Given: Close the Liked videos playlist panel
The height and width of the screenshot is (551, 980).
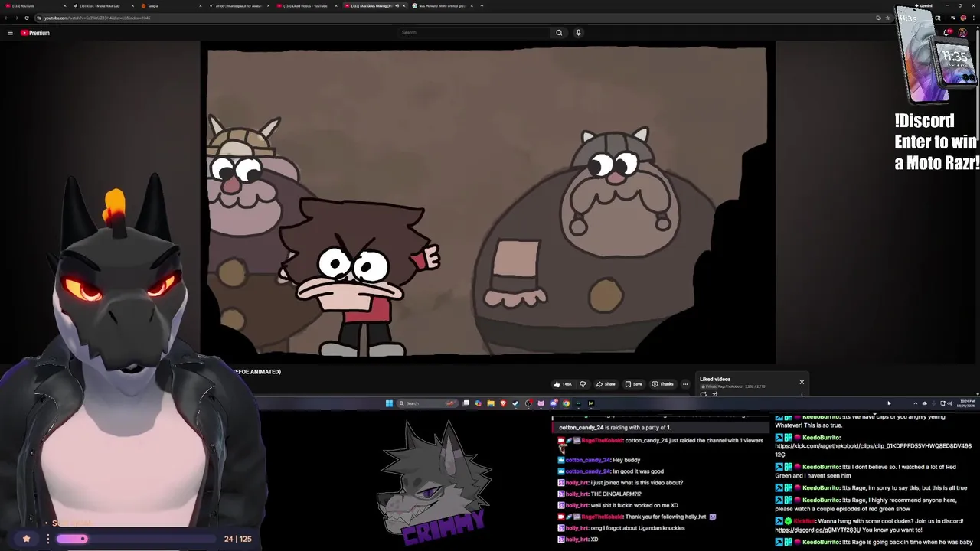Looking at the screenshot, I should [x=802, y=382].
